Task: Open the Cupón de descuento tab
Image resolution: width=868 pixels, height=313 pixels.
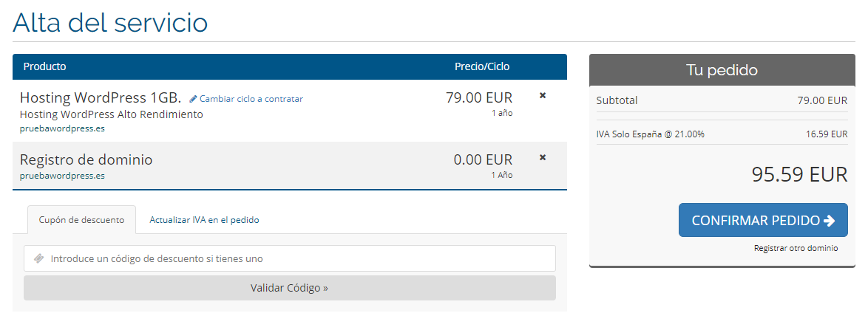Action: tap(81, 220)
